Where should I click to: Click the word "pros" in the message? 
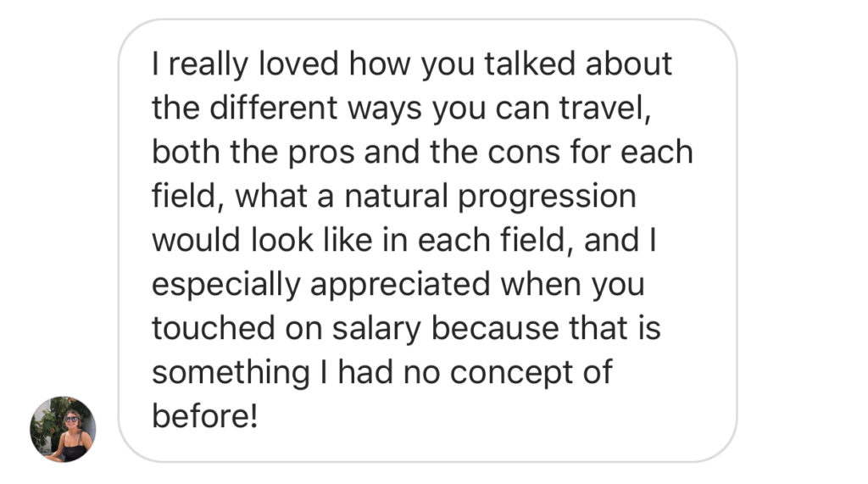pos(321,153)
